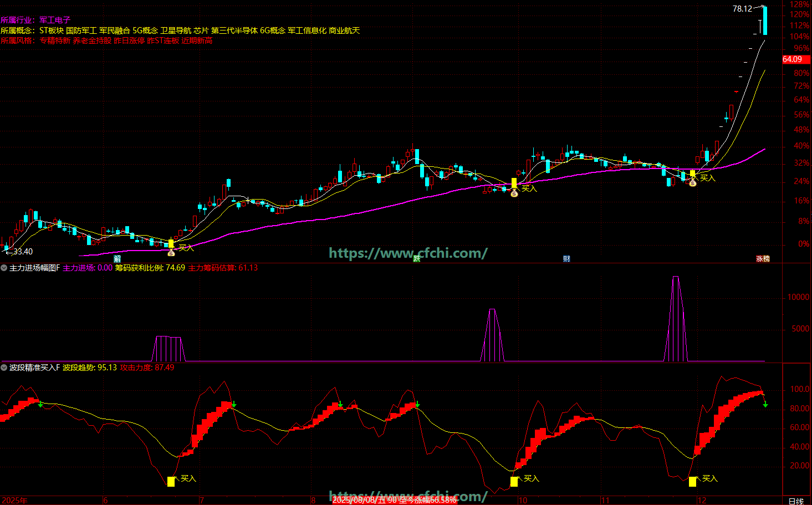
Task: Click the 攻击力度: 87.49 value
Action: click(147, 368)
